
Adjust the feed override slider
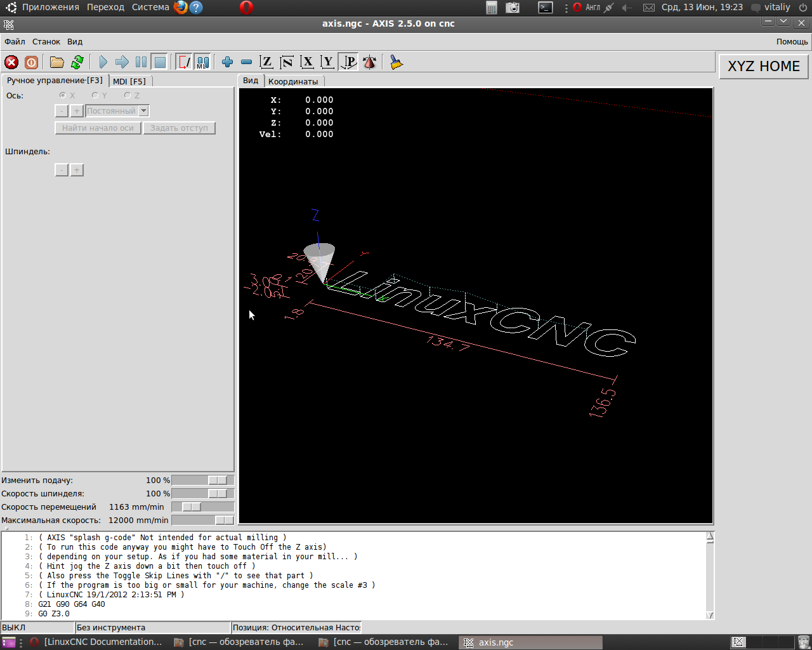coord(217,481)
